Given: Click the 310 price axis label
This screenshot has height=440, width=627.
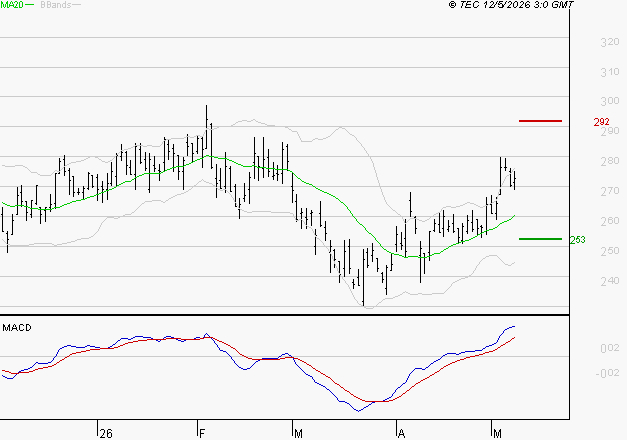Looking at the screenshot, I should tap(610, 72).
